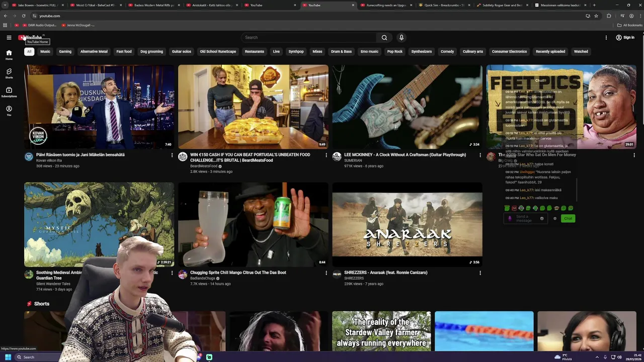Click Sumerian channel avatar
Screen dimensions: 644x362
[x=337, y=157]
